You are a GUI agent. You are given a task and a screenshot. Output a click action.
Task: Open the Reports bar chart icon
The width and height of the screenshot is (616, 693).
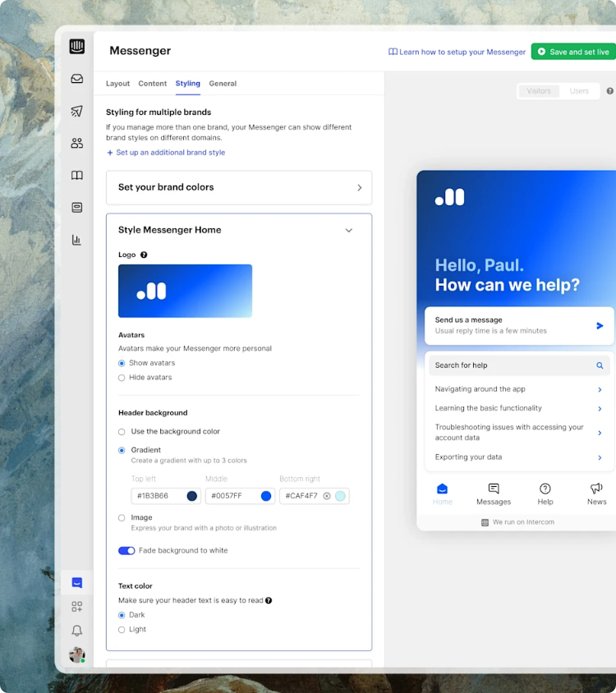click(76, 240)
